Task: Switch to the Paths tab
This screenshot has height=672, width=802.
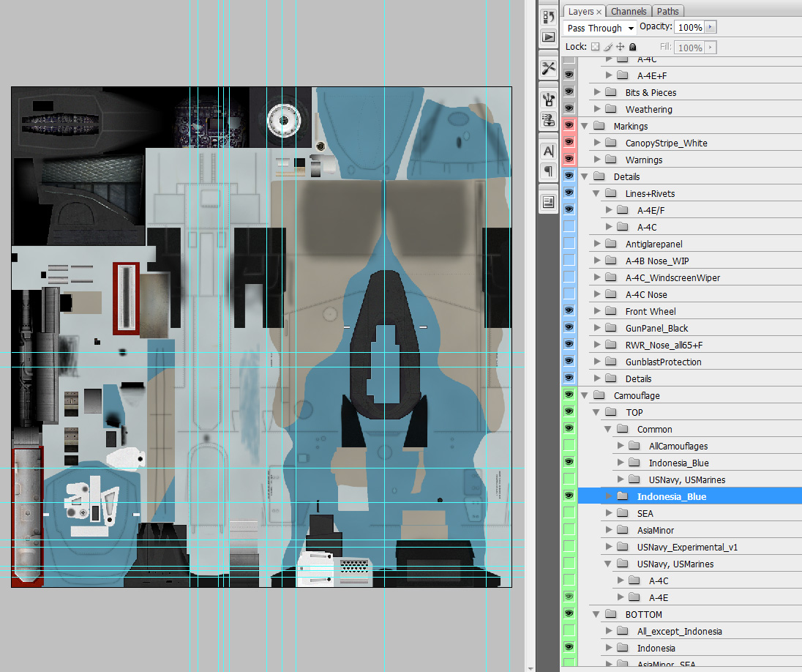Action: click(667, 11)
